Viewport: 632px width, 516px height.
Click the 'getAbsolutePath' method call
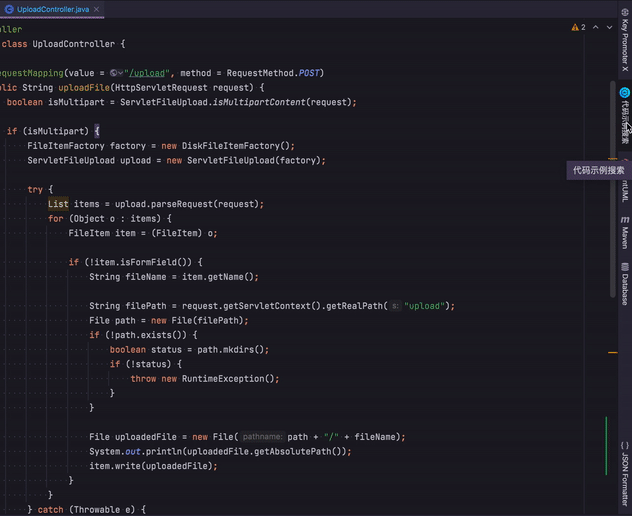[x=293, y=452]
